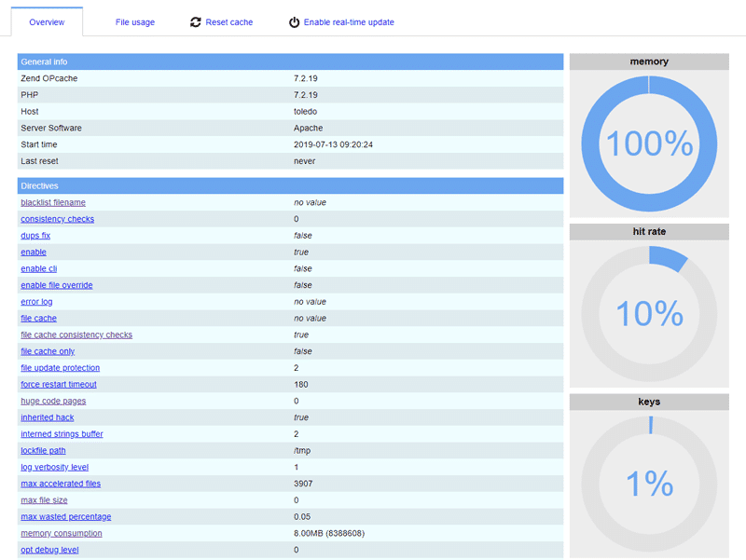
Task: Open the error log directive
Action: click(x=35, y=302)
